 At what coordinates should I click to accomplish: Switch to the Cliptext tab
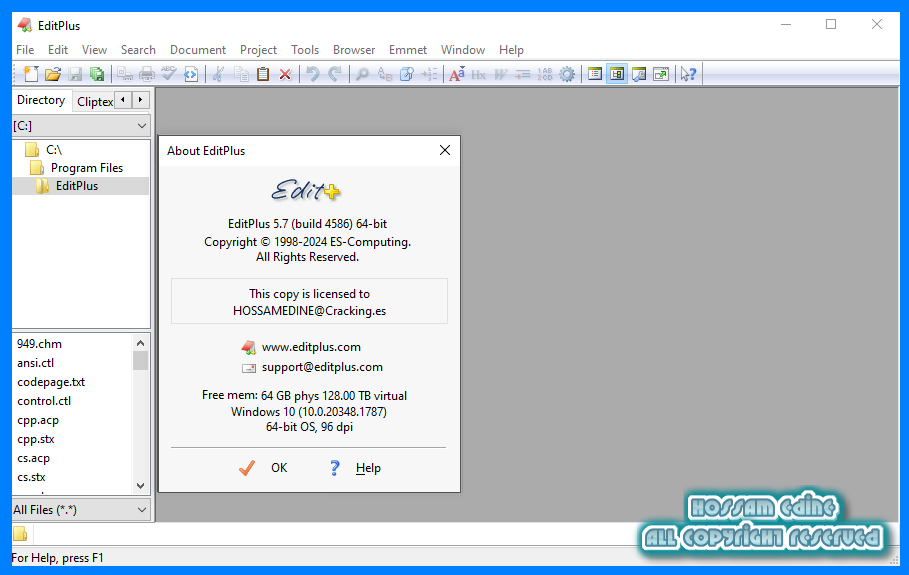coord(94,101)
